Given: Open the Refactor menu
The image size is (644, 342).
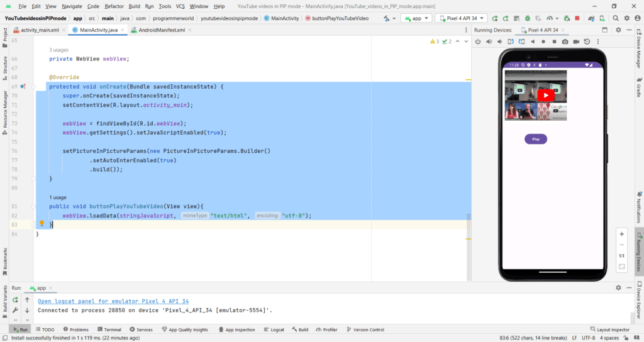Looking at the screenshot, I should (x=114, y=6).
